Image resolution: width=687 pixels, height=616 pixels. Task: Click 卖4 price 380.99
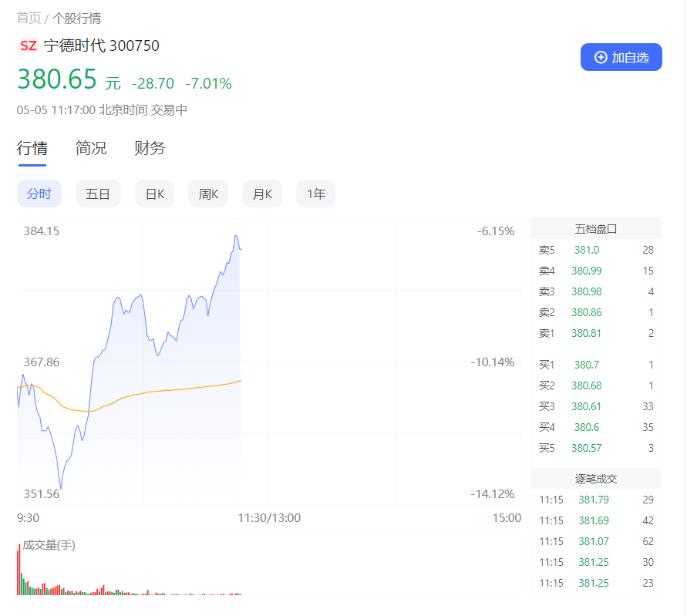pos(587,271)
